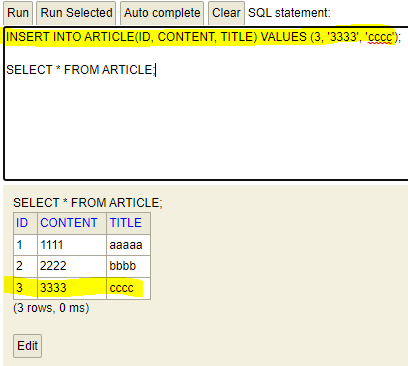Click the executed query text above result table
The image size is (408, 366).
click(x=88, y=203)
